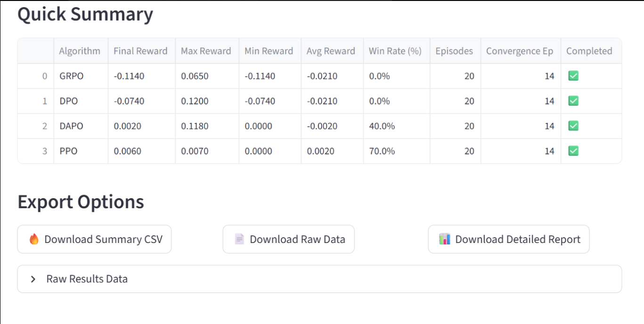Sort by the Final Reward column header
This screenshot has height=324, width=644.
click(141, 51)
